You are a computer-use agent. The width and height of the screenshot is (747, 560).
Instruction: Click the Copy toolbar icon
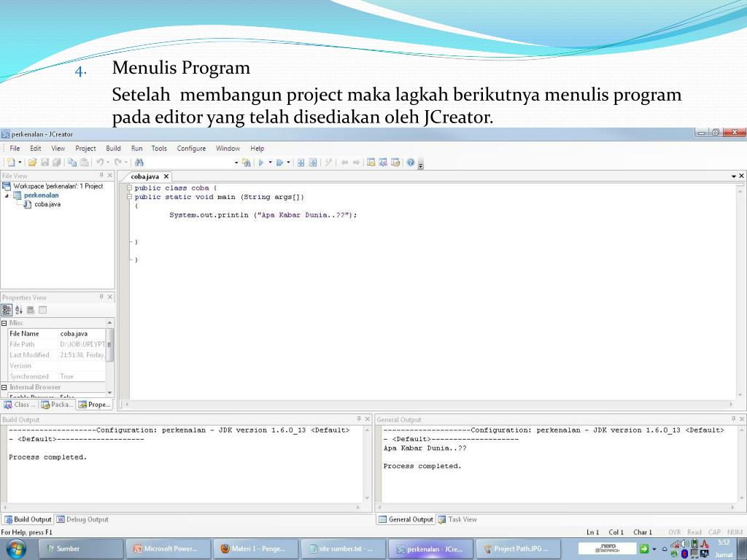point(72,163)
